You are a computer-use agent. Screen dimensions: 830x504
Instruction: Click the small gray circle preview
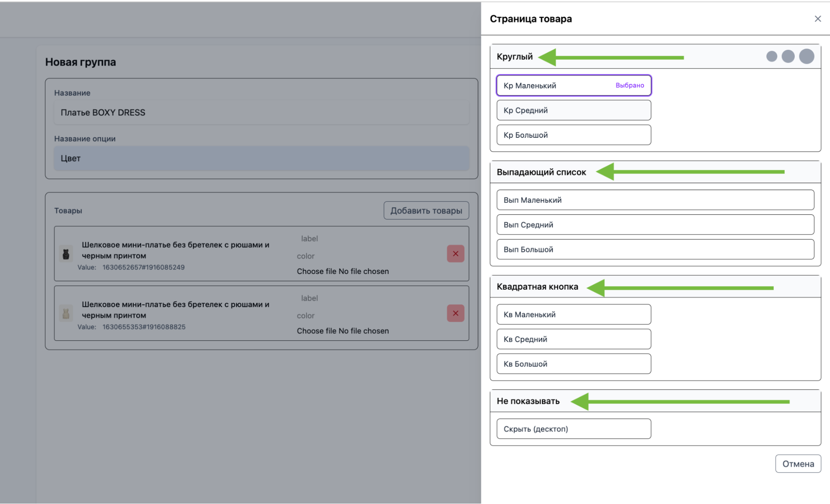click(771, 56)
